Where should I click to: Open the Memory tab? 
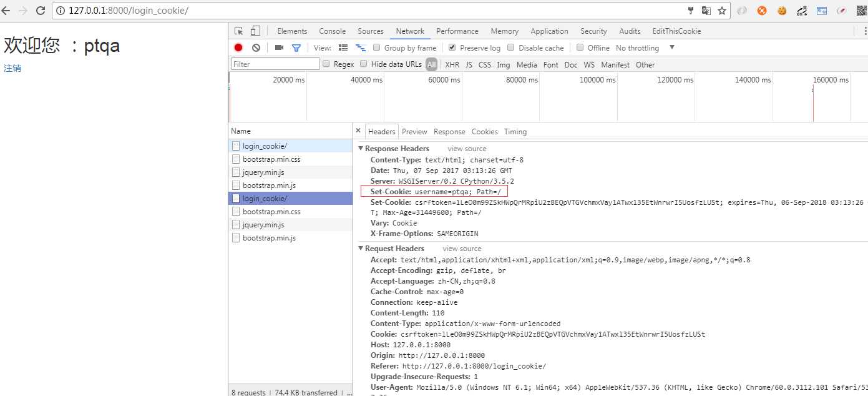504,31
